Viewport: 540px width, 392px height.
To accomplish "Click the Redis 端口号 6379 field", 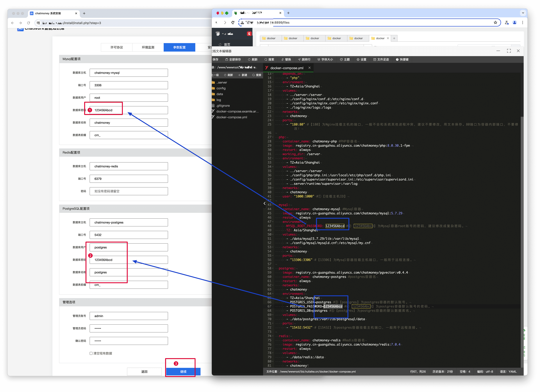I will pos(129,179).
